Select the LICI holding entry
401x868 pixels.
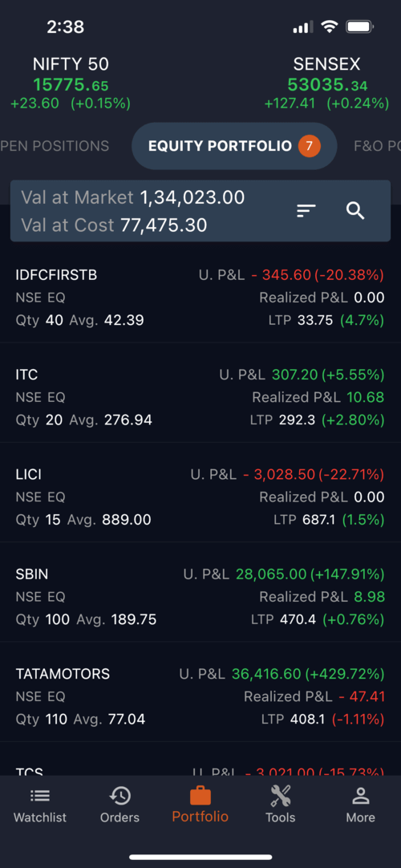(x=200, y=497)
